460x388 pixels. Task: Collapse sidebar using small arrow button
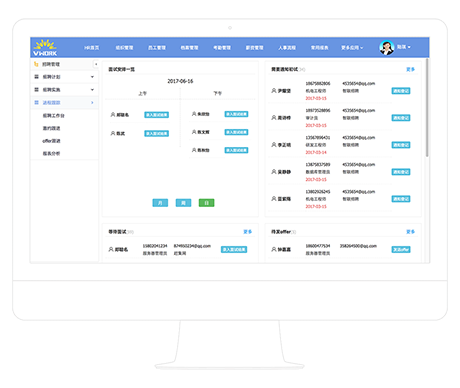[x=96, y=64]
